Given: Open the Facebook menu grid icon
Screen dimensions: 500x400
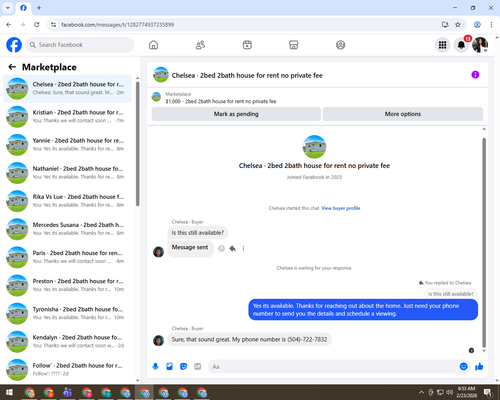Looking at the screenshot, I should [442, 45].
